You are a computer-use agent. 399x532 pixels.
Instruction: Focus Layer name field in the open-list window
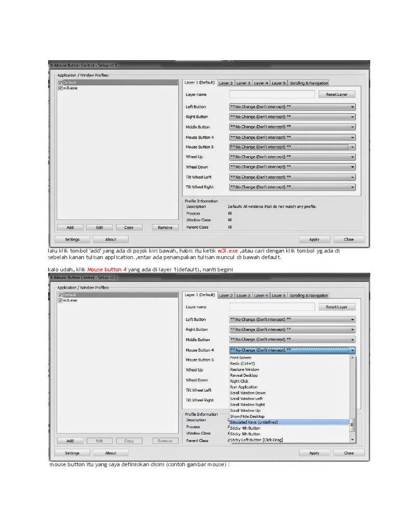pos(272,307)
